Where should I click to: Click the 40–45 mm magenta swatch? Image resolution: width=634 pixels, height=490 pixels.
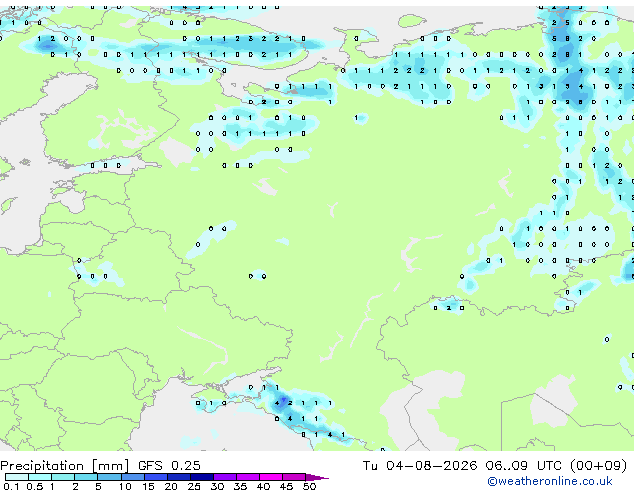[271, 477]
